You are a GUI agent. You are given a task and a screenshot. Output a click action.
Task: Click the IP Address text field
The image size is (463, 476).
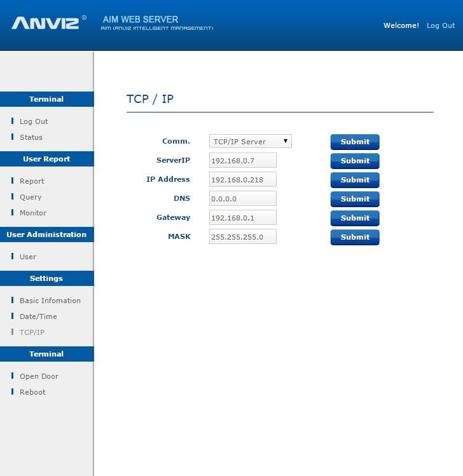coord(242,180)
